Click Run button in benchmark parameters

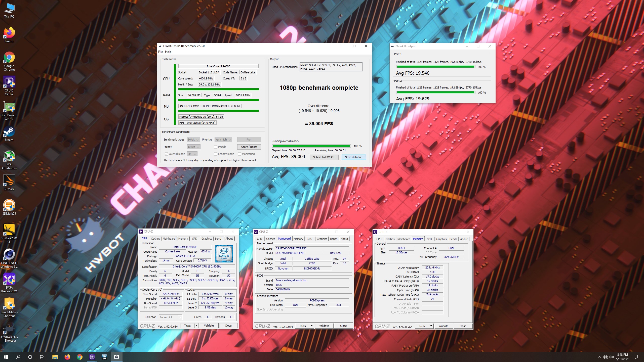[249, 140]
